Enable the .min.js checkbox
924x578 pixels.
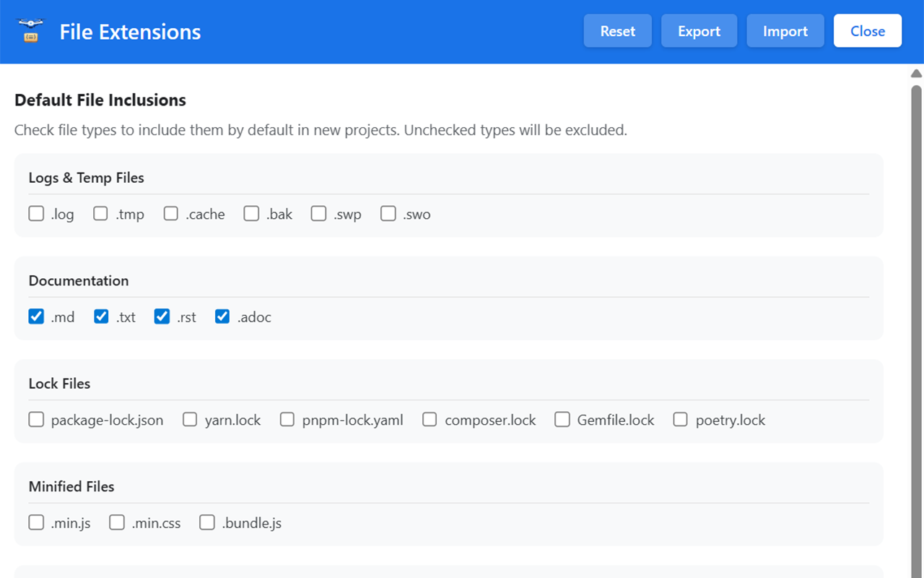(36, 522)
